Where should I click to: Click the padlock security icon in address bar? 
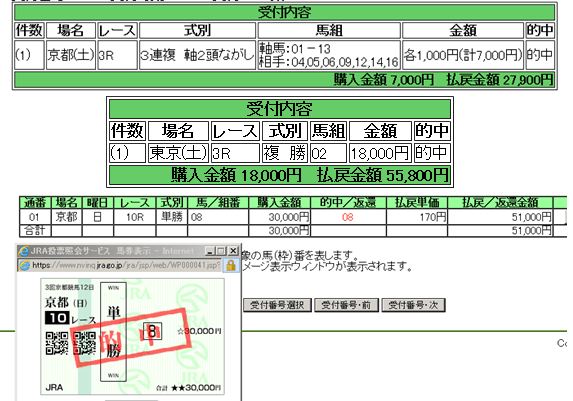231,265
